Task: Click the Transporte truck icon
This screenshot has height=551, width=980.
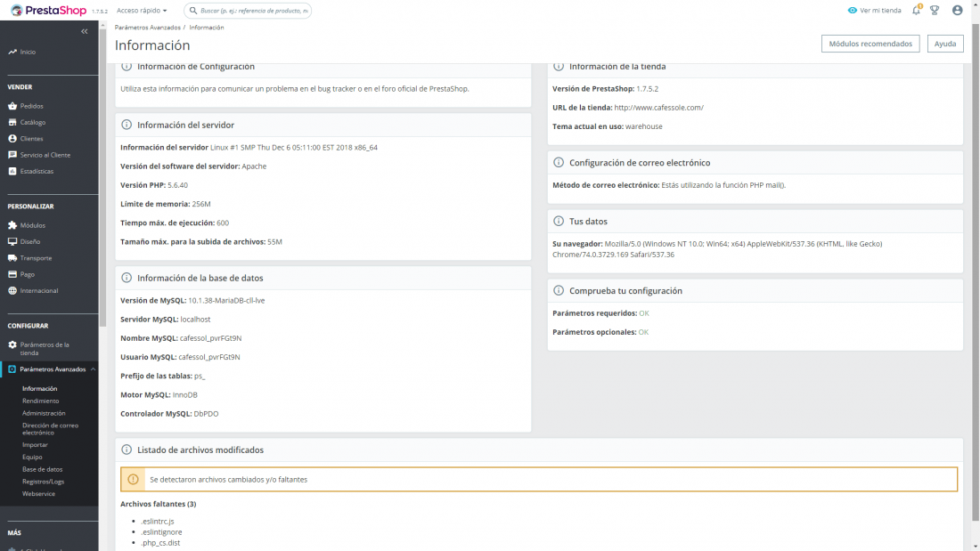Action: coord(12,258)
